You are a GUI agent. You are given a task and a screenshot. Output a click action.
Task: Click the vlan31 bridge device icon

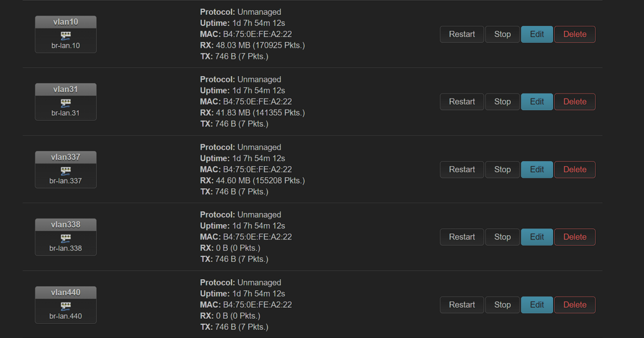click(66, 103)
